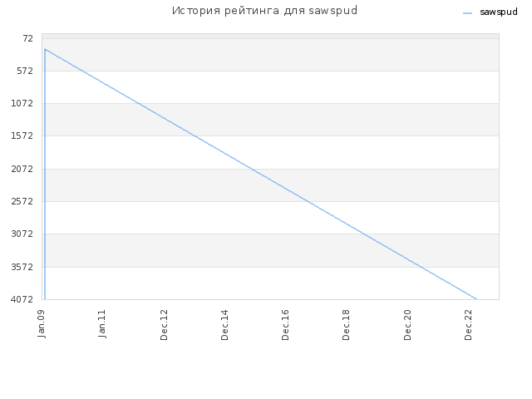
Task: Select the Dec.18 x-axis label
Action: 346,325
